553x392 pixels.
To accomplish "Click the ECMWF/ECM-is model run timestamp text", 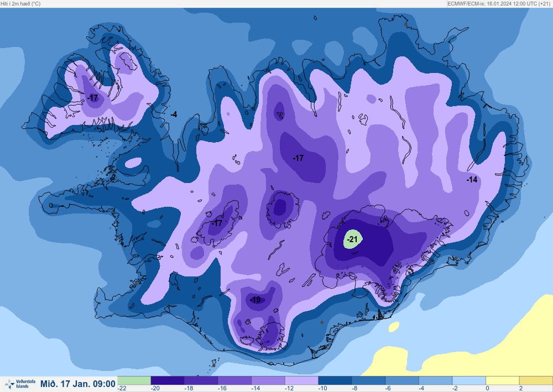I will [498, 3].
